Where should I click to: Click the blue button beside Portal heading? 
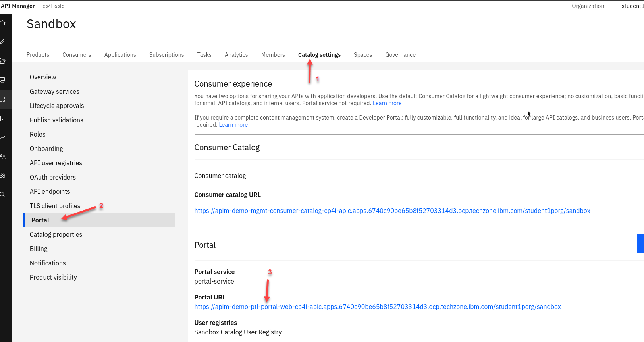pos(640,243)
